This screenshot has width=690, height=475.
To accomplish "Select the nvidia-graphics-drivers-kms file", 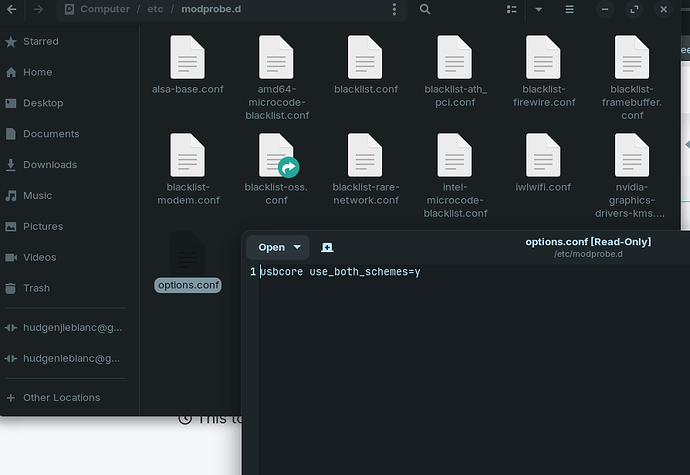I will 631,176.
